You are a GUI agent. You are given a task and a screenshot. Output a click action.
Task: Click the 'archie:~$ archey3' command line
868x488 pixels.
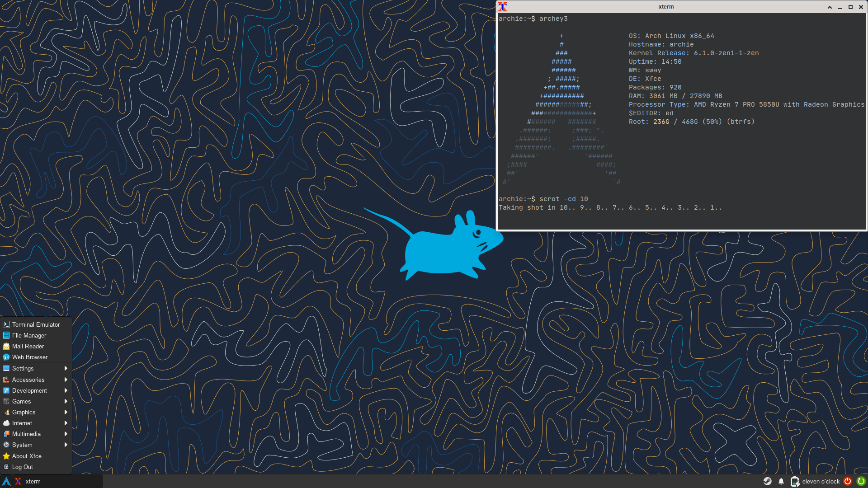point(533,19)
